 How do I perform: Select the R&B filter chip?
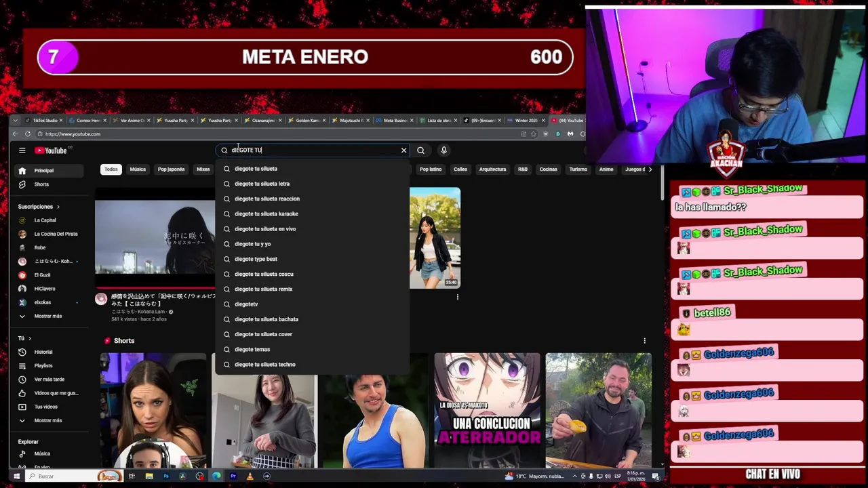tap(523, 169)
